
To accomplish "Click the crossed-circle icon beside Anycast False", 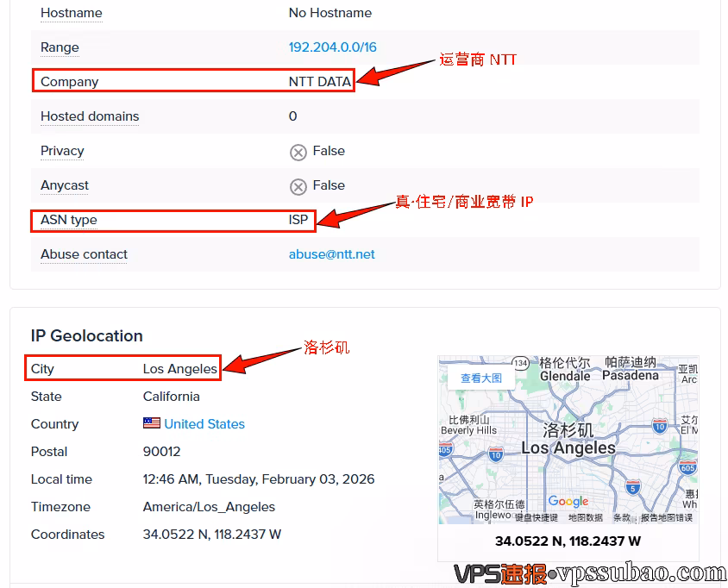I will coord(298,186).
